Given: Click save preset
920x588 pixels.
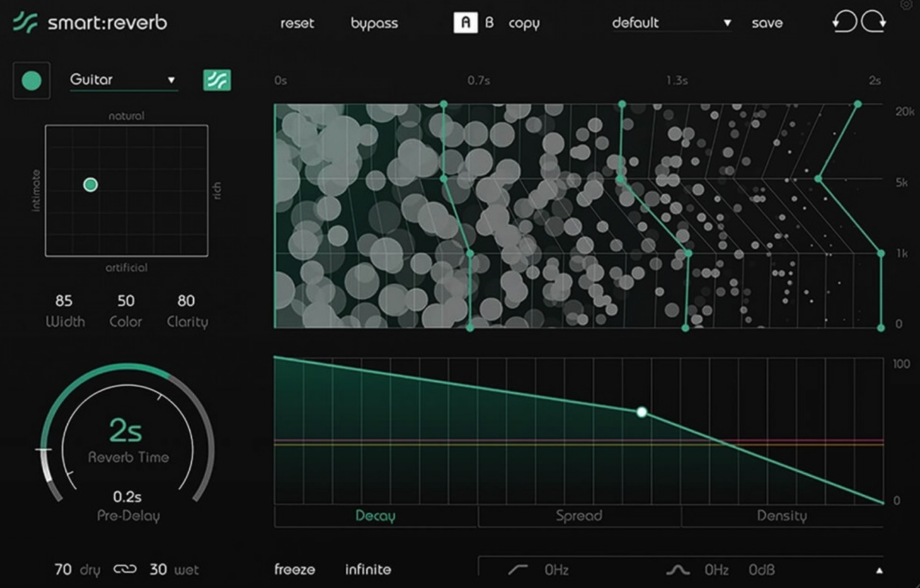Looking at the screenshot, I should [x=767, y=23].
